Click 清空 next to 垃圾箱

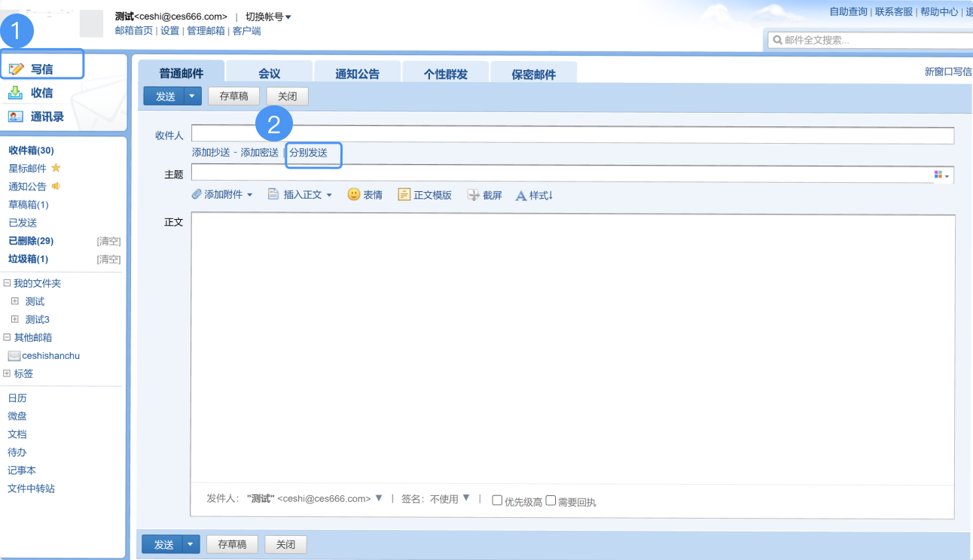(108, 259)
